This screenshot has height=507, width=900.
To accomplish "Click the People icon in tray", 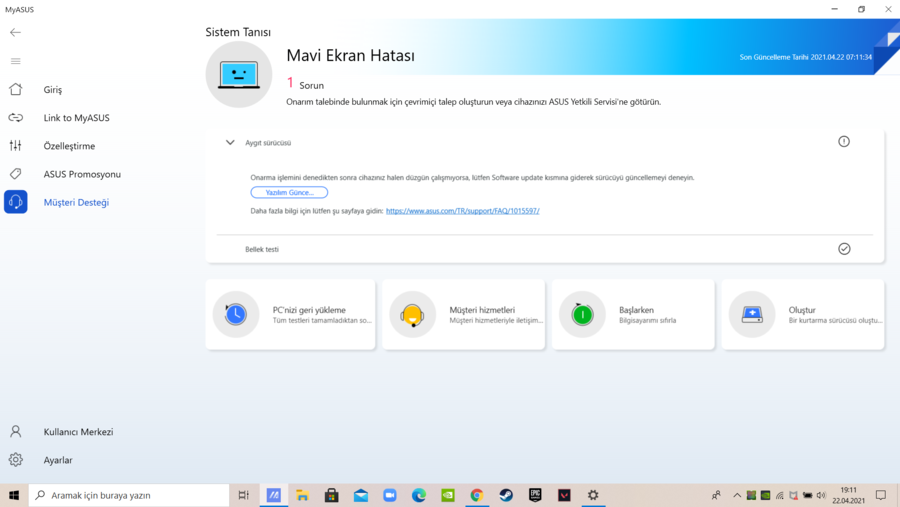I will point(716,495).
